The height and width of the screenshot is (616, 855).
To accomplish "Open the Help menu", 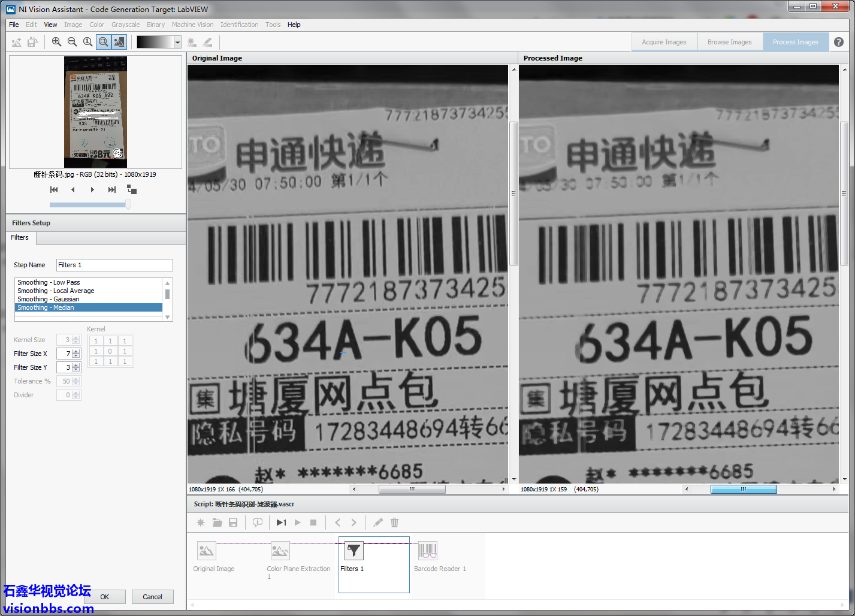I will pyautogui.click(x=294, y=25).
